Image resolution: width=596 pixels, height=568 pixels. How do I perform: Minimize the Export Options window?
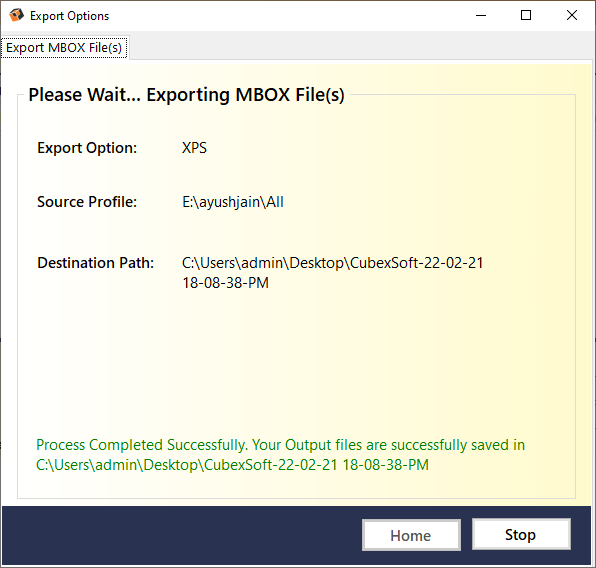tap(481, 16)
